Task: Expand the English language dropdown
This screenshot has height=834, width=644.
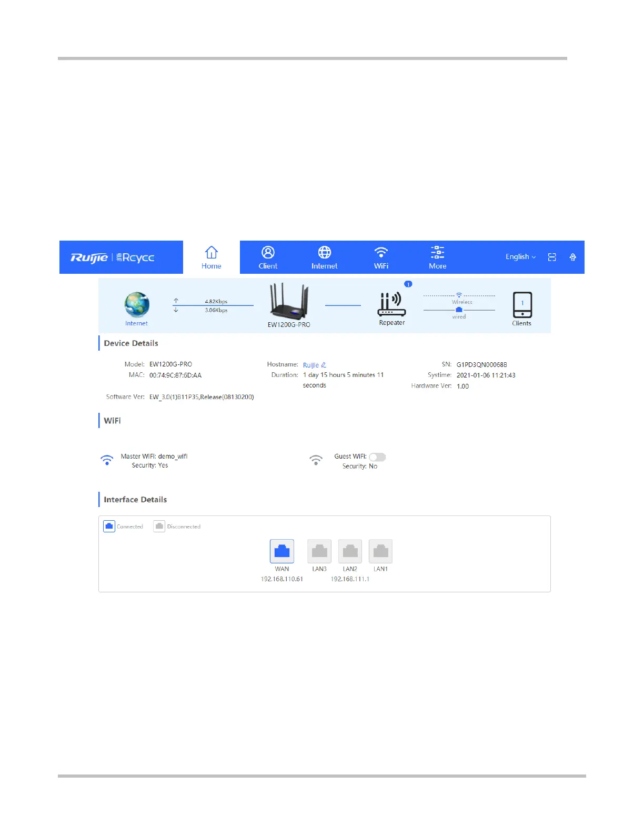Action: click(x=520, y=257)
